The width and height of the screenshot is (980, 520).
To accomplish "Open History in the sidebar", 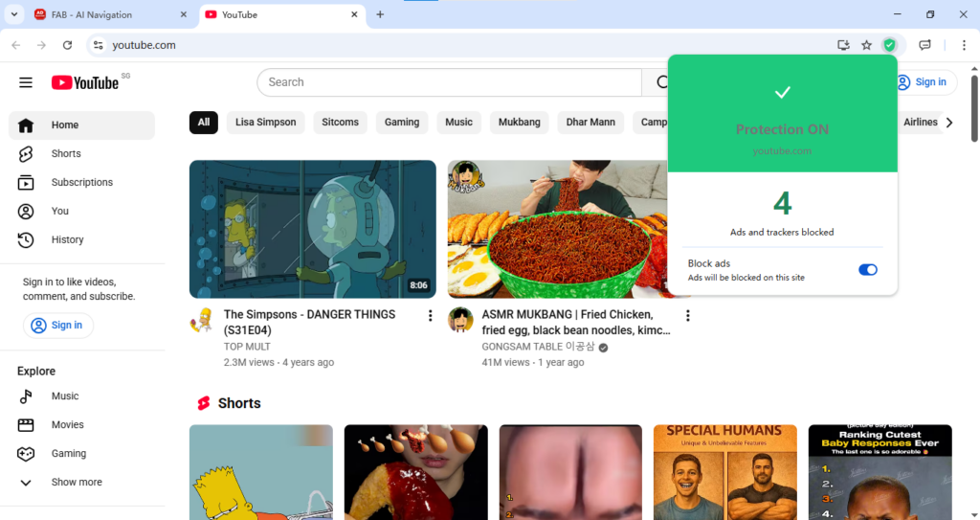I will click(82, 239).
